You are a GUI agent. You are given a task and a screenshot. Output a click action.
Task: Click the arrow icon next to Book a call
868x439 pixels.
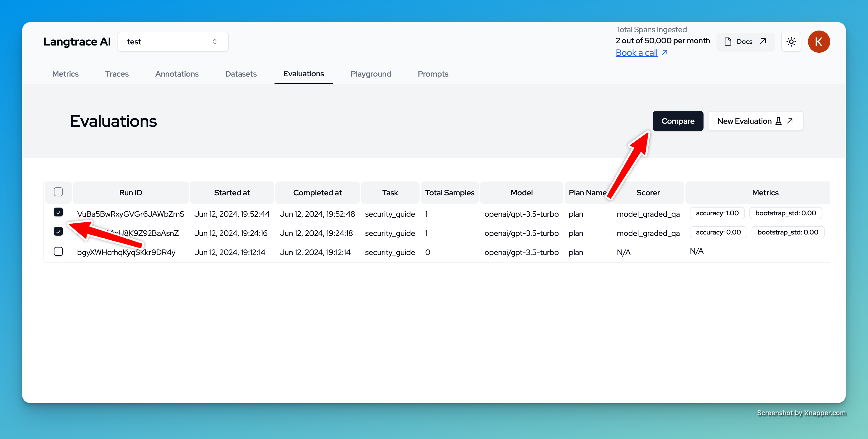(x=665, y=52)
